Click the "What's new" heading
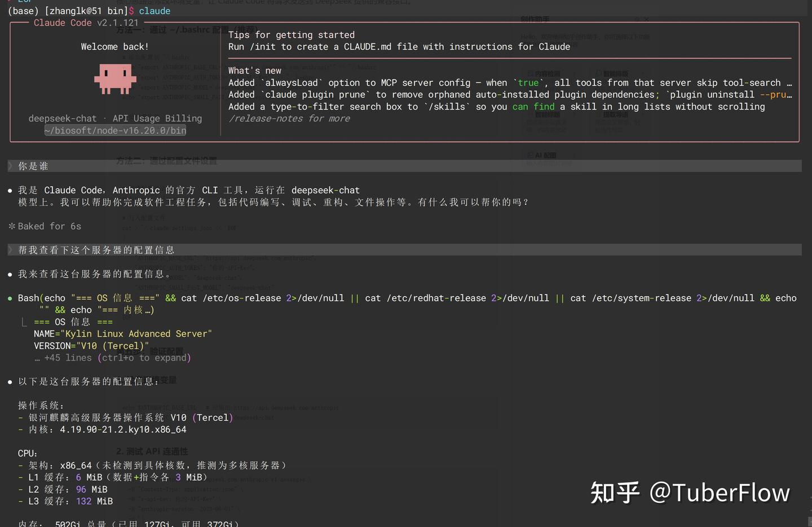The height and width of the screenshot is (527, 812). (254, 71)
